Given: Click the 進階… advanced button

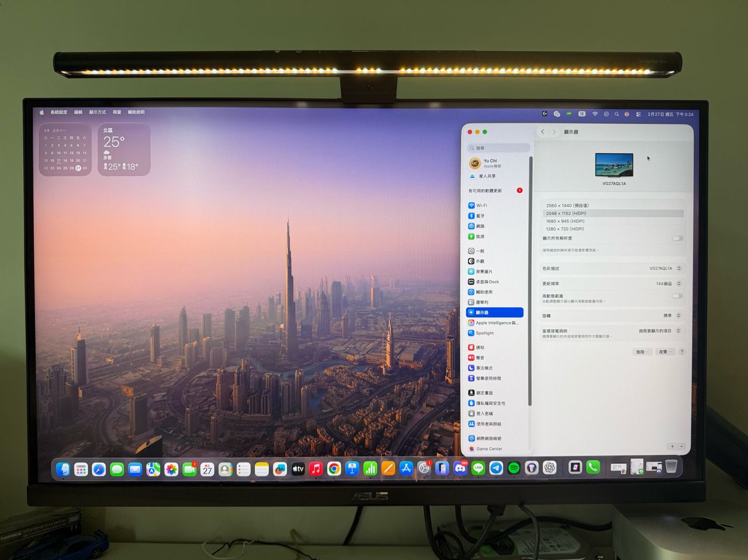Looking at the screenshot, I should click(x=642, y=352).
